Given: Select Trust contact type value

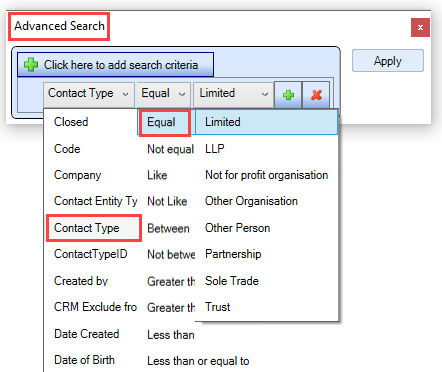Looking at the screenshot, I should [217, 307].
